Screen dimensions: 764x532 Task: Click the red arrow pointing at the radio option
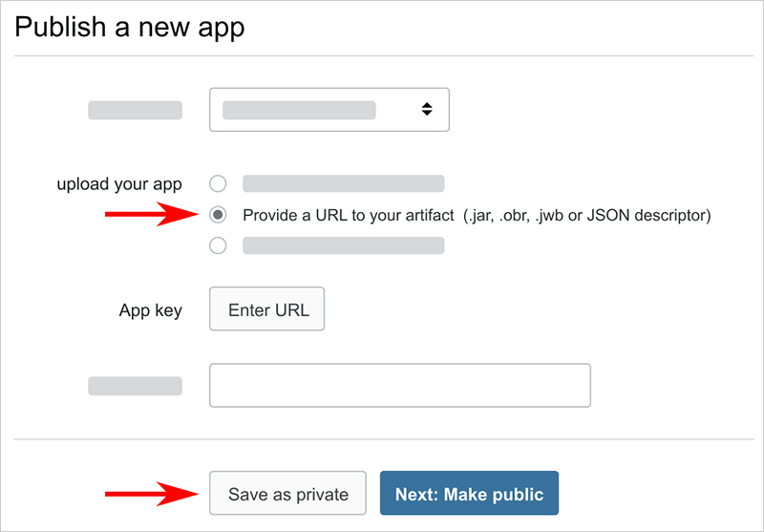click(148, 216)
